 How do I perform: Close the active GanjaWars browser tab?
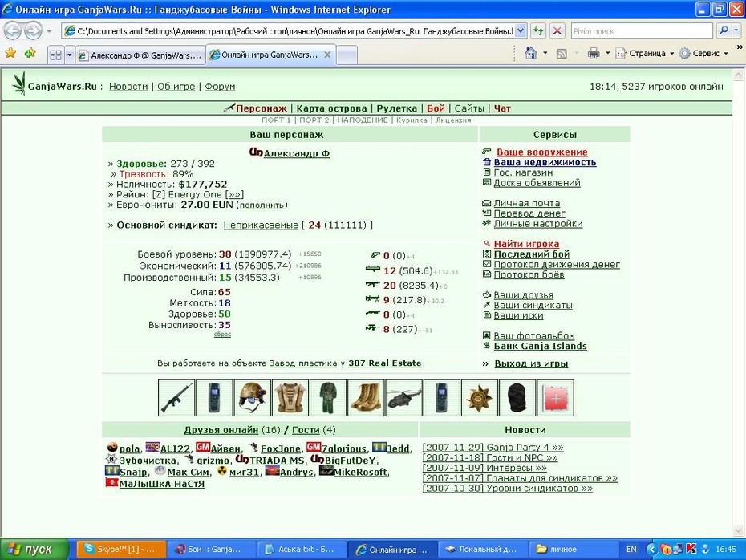click(x=327, y=55)
